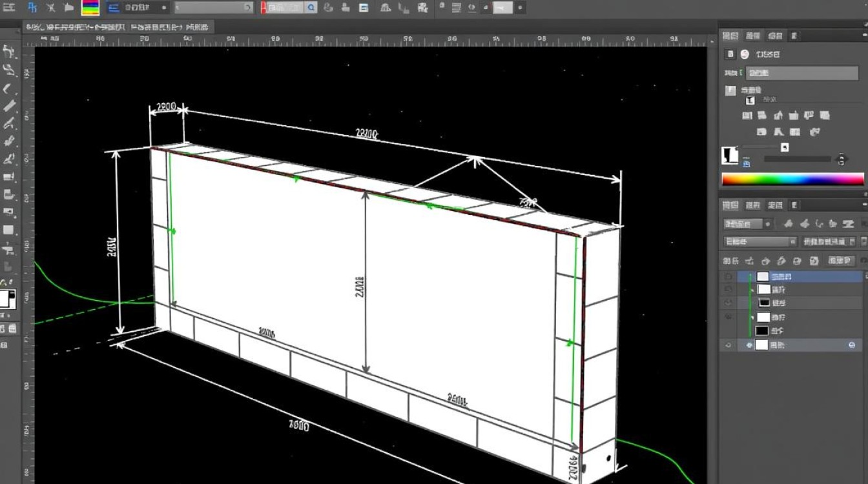Click the stepper arrows beside the dark slider bar
The width and height of the screenshot is (868, 484).
pos(841,159)
